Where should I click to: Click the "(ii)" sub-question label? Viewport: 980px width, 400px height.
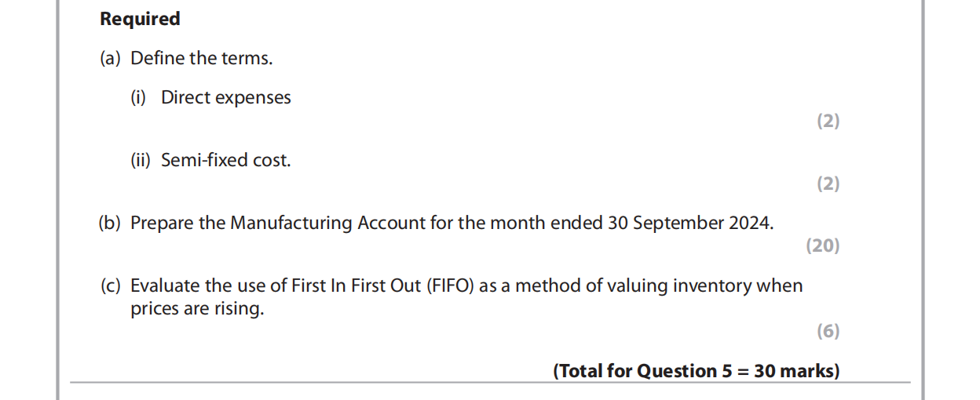click(141, 160)
